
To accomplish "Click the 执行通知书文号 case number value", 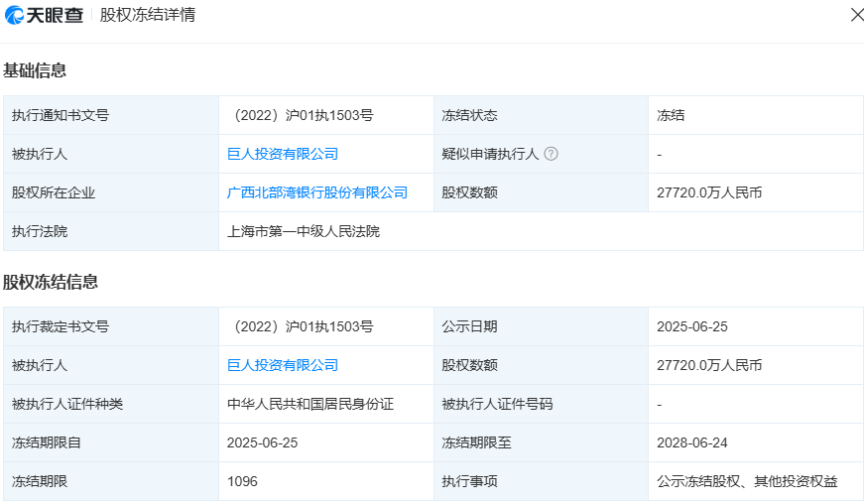I will tap(302, 115).
